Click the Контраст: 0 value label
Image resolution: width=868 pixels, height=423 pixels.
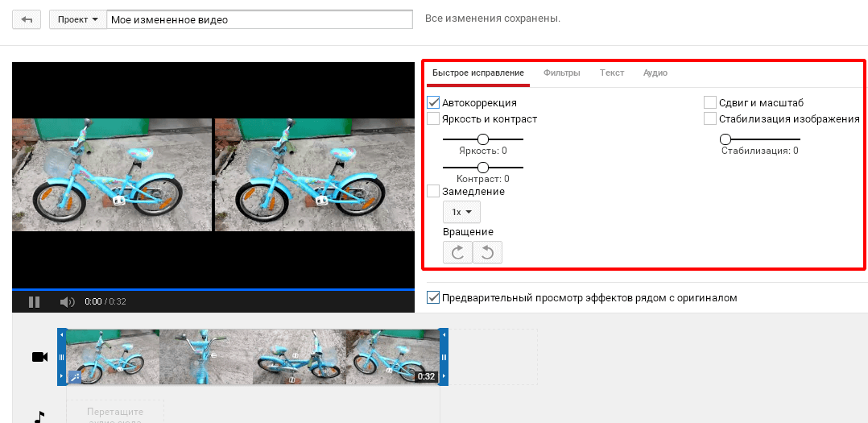pyautogui.click(x=483, y=179)
